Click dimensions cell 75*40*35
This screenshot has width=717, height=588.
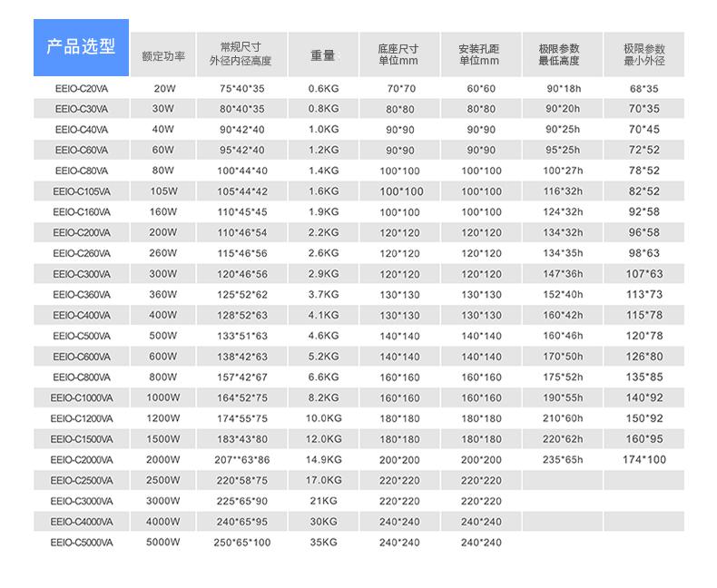(242, 89)
